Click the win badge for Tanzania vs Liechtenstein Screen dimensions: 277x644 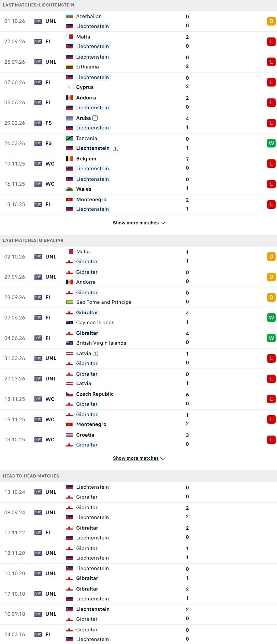tap(271, 143)
